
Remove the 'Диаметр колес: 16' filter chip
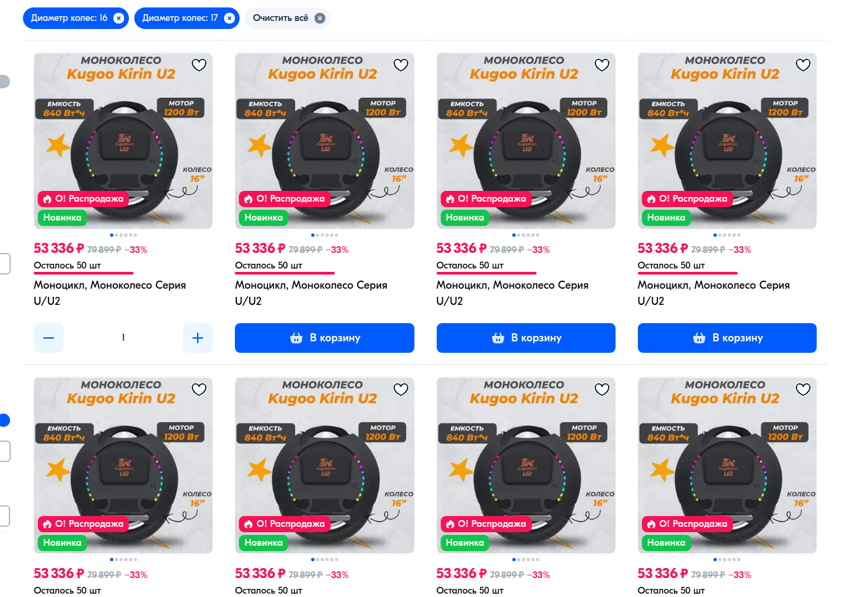point(119,18)
